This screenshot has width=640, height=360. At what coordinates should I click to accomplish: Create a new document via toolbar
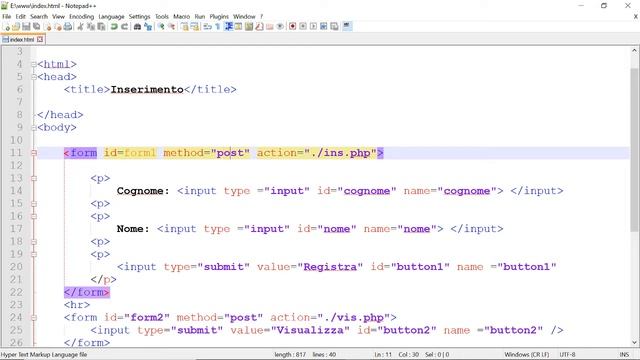[x=6, y=27]
